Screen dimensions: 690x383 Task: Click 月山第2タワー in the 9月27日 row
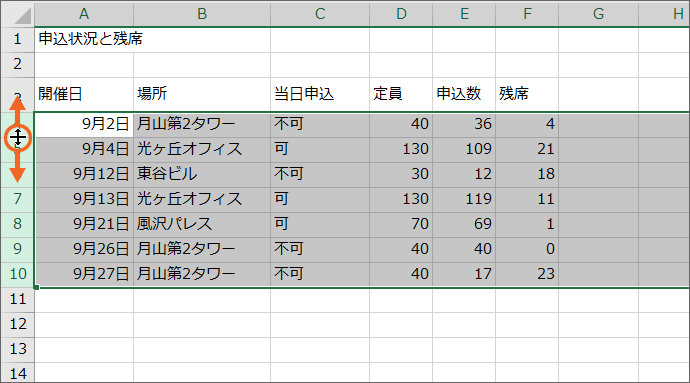(x=202, y=274)
